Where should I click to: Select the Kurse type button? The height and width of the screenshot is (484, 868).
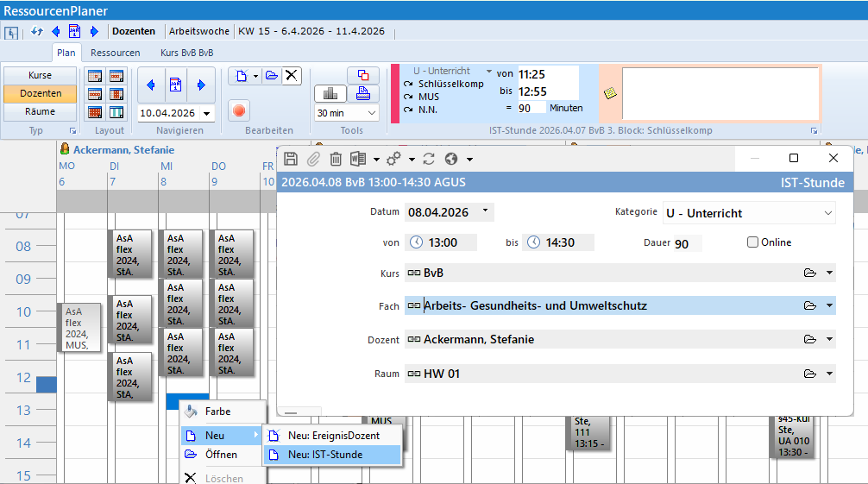point(40,75)
